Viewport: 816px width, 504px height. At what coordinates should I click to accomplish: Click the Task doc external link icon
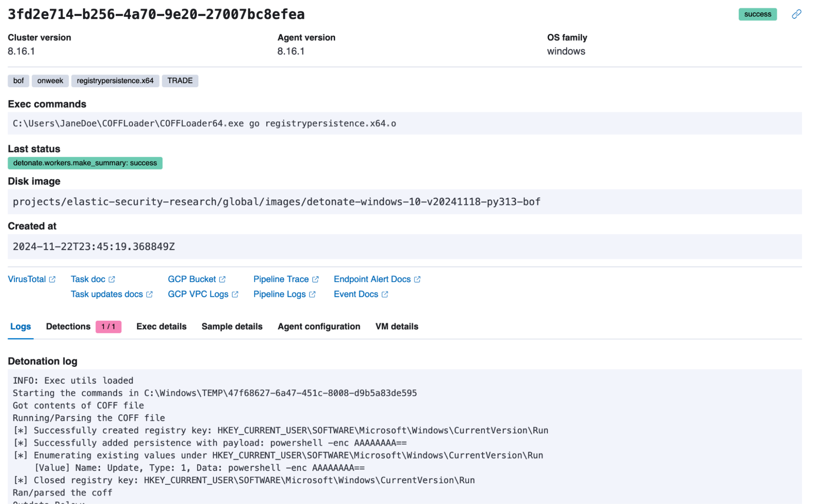pyautogui.click(x=112, y=280)
